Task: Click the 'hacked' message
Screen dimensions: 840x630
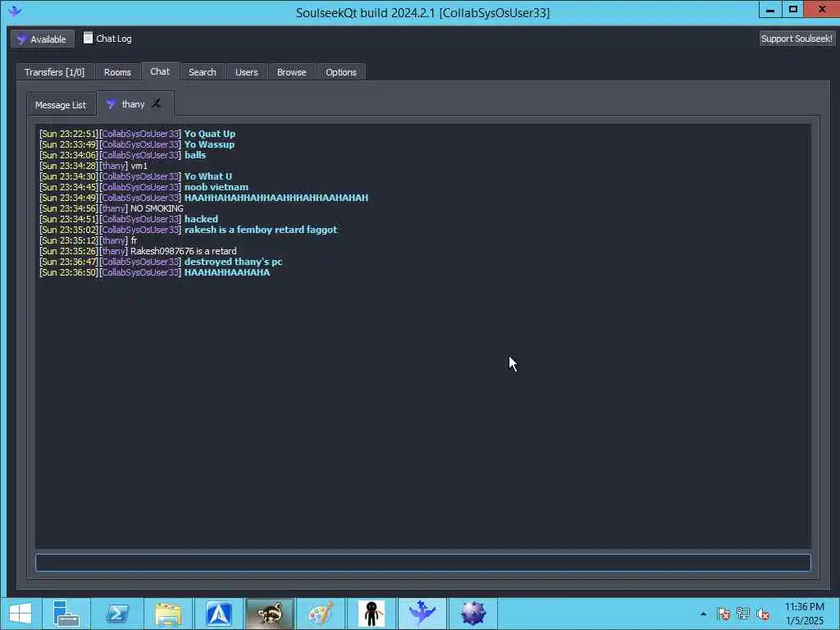Action: coord(202,219)
